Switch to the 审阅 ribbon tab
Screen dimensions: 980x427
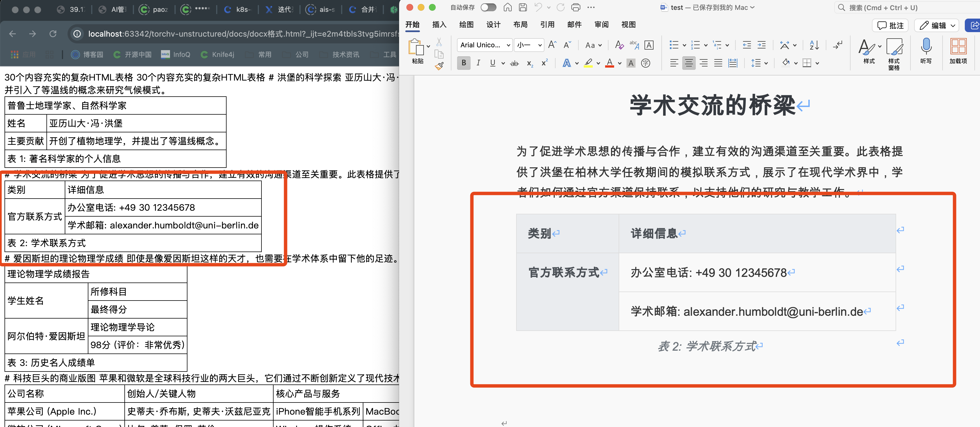pos(601,24)
